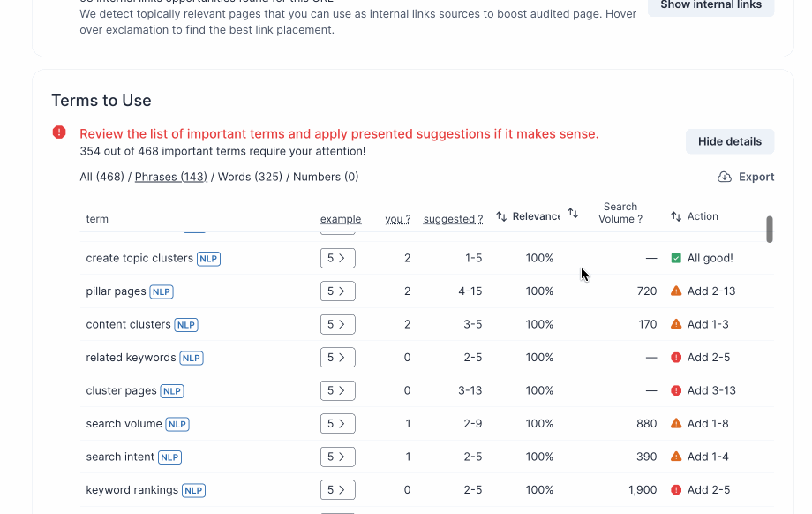812x514 pixels.
Task: Click the terms table vertical scrollbar thumb
Action: (770, 229)
